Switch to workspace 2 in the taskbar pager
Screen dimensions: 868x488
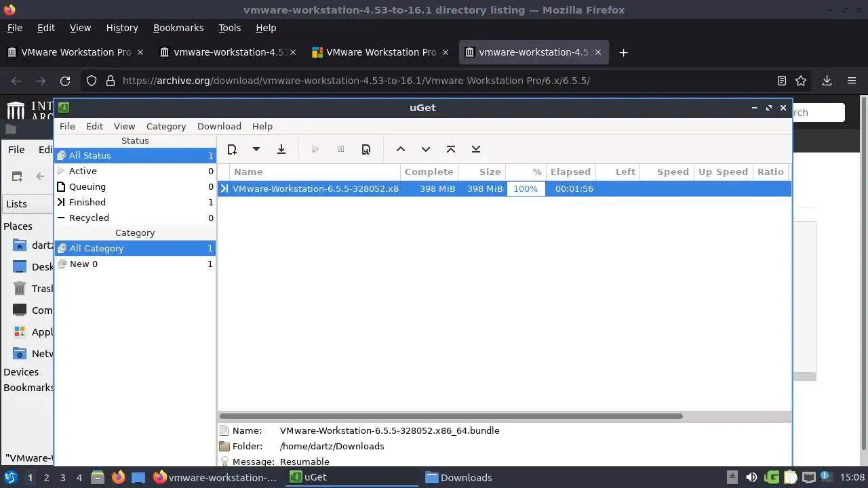[46, 477]
